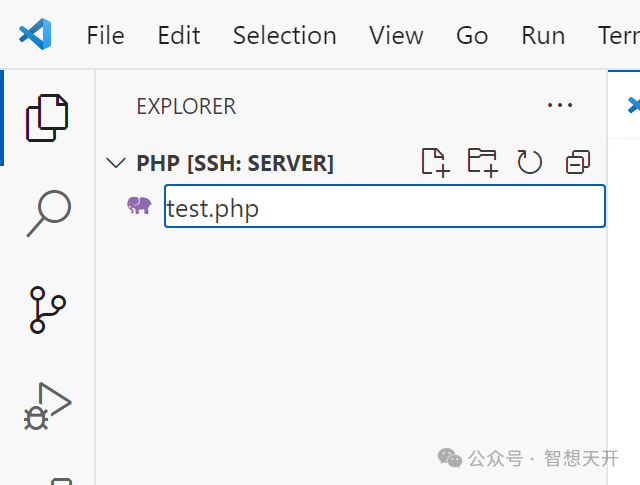This screenshot has height=485, width=640.
Task: Open the Explorer view in activity bar
Action: pos(47,118)
